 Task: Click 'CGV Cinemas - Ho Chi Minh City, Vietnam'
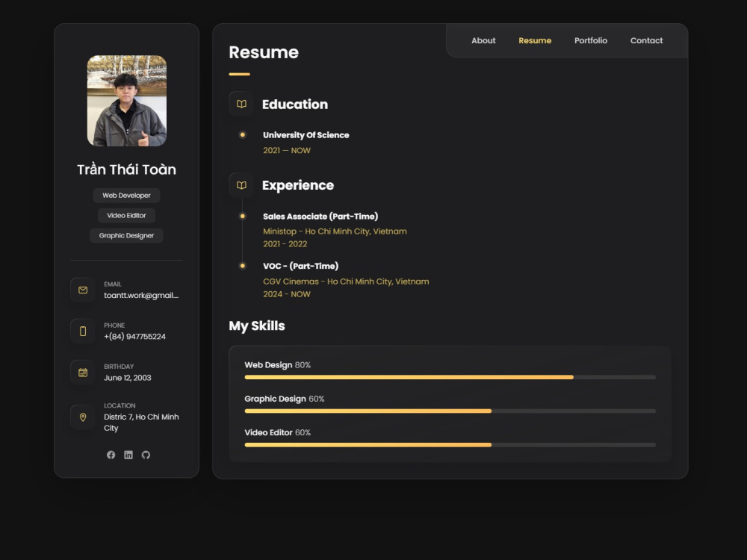[x=346, y=281]
